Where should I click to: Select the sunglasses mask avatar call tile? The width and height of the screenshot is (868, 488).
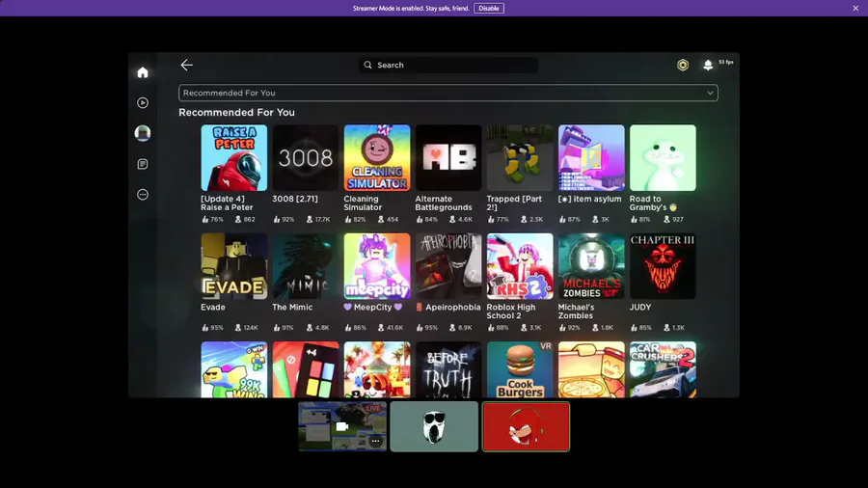tap(434, 426)
